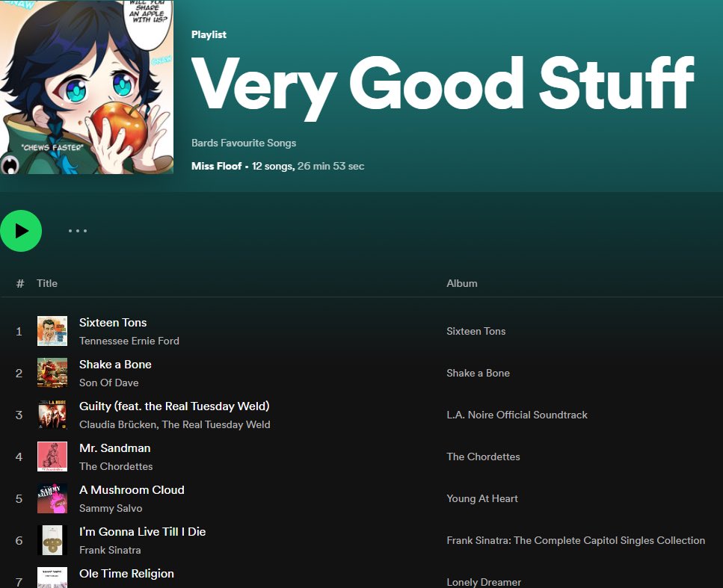The width and height of the screenshot is (723, 588).
Task: Click track number 6 in the list
Action: click(19, 541)
